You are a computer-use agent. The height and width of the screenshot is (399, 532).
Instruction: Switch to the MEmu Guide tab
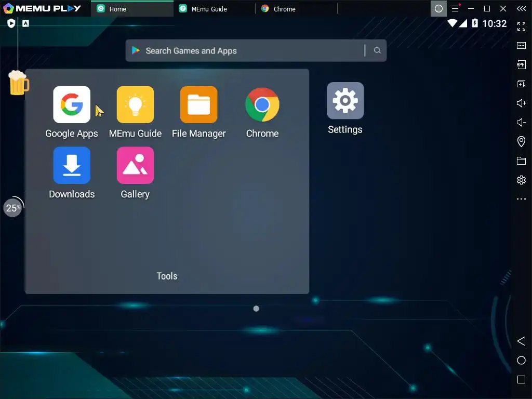pyautogui.click(x=214, y=9)
